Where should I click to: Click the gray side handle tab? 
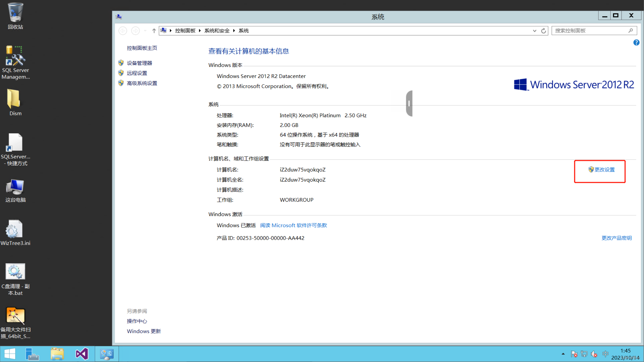pyautogui.click(x=409, y=104)
